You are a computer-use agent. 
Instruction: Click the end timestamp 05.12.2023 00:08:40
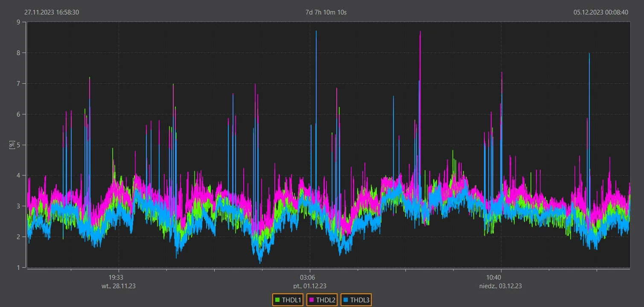tap(601, 12)
